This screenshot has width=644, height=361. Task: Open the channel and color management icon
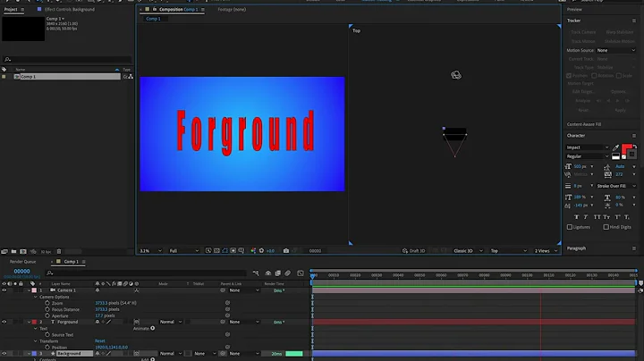point(253,251)
